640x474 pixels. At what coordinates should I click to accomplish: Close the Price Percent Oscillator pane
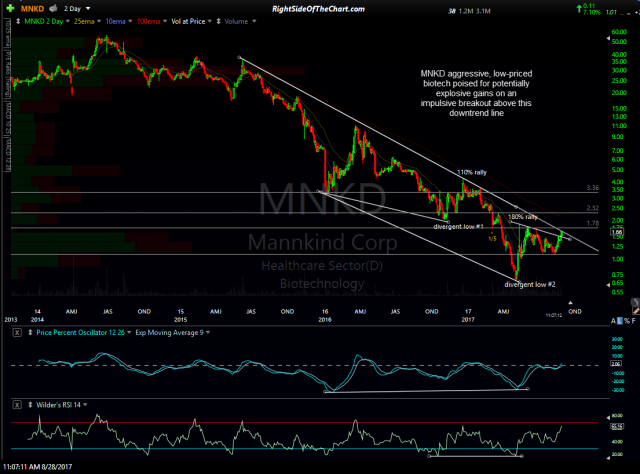[x=17, y=333]
